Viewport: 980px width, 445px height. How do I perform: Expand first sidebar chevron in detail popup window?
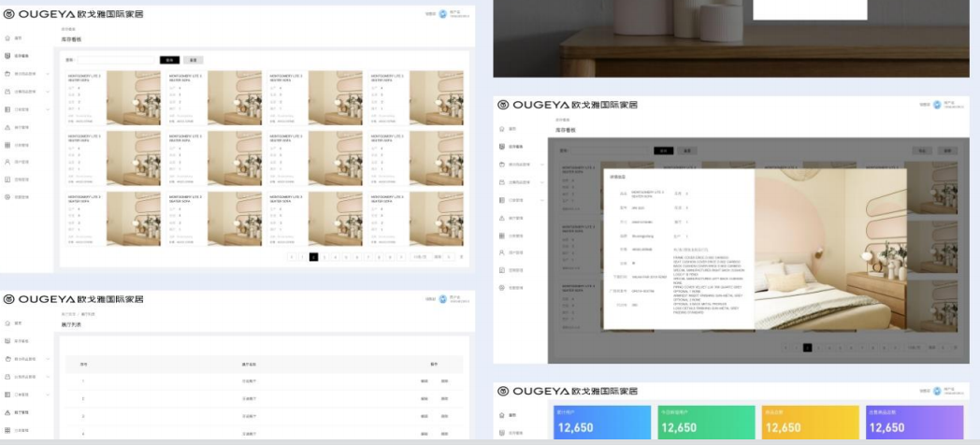pos(541,165)
